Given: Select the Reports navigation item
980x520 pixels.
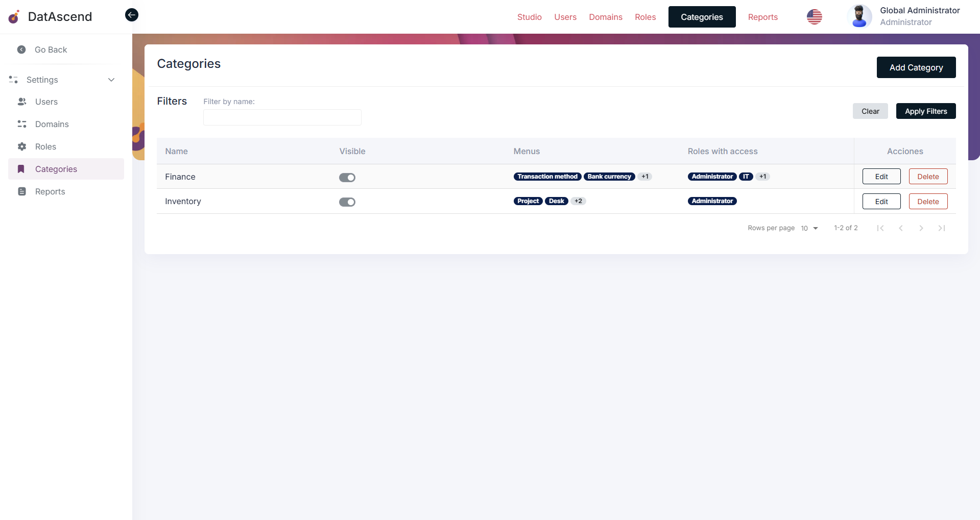Looking at the screenshot, I should tap(762, 17).
